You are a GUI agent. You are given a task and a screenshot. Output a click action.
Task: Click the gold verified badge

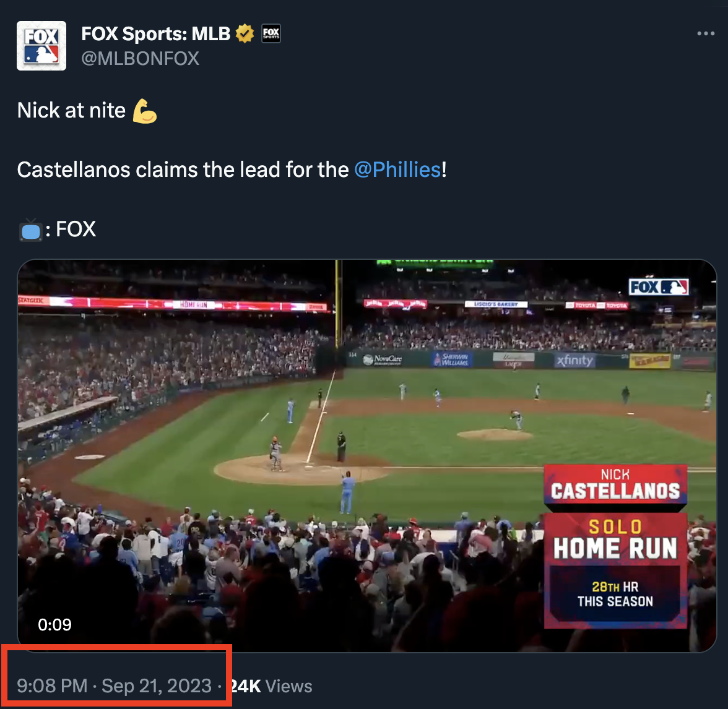point(245,33)
